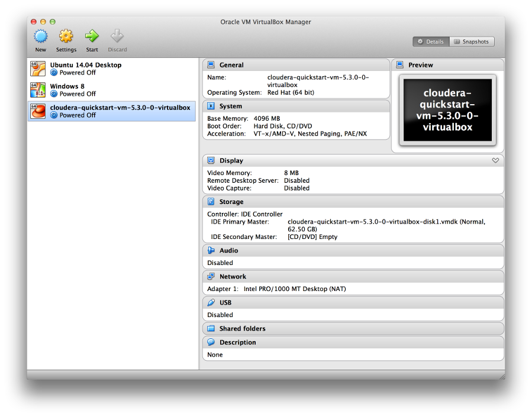This screenshot has width=532, height=417.
Task: Click 'Hard Disk, CD/DVD' boot order text
Action: tap(283, 126)
